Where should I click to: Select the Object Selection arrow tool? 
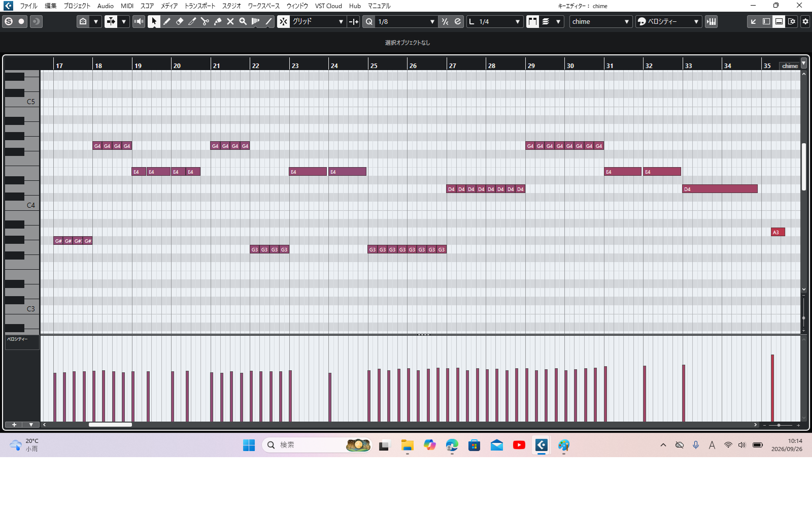pos(154,21)
